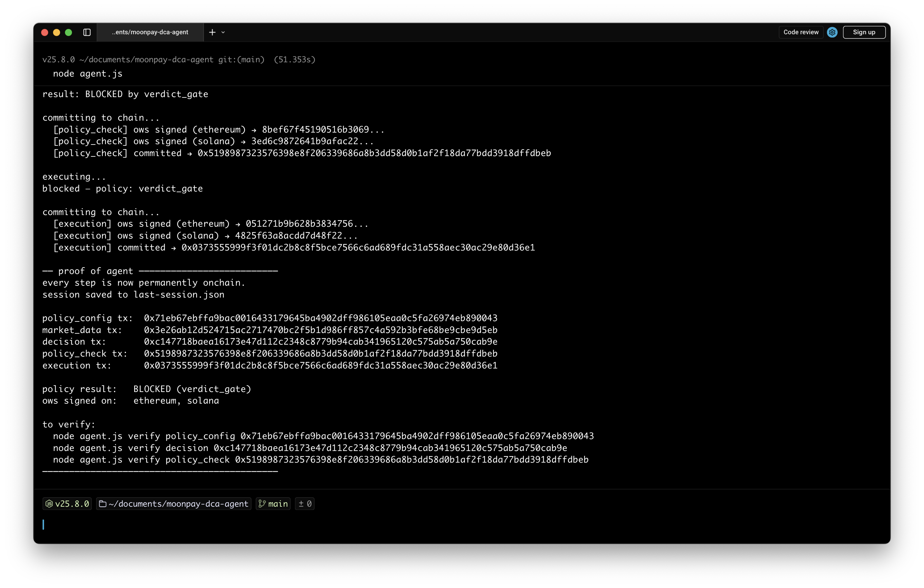Screen dimensions: 924x588
Task: Click the green maximize window button
Action: click(69, 32)
